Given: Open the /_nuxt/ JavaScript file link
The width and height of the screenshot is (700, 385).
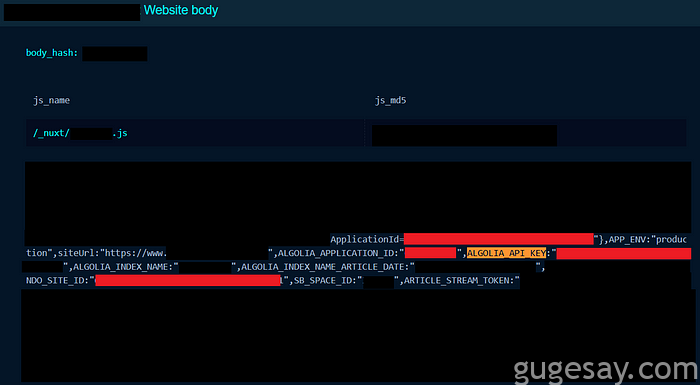Looking at the screenshot, I should (x=80, y=133).
